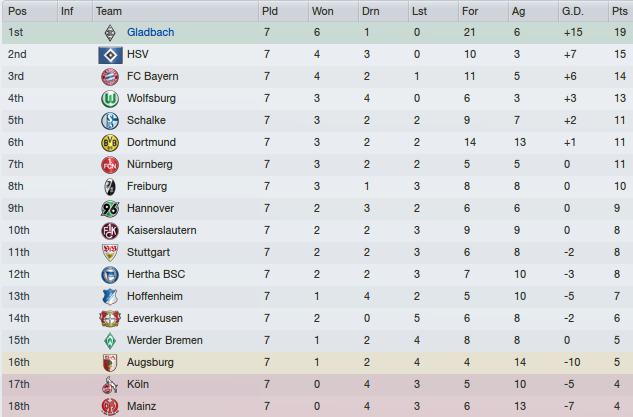Select the 16th place Augsburg row
This screenshot has width=633, height=417.
pyautogui.click(x=316, y=363)
